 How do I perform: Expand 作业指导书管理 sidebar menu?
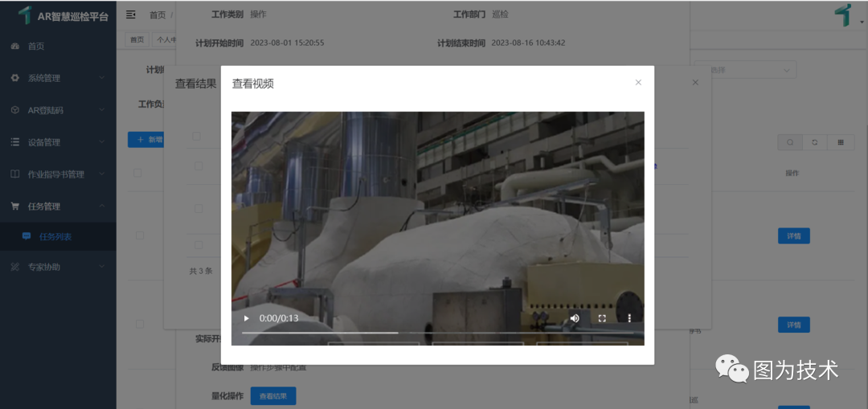click(58, 174)
